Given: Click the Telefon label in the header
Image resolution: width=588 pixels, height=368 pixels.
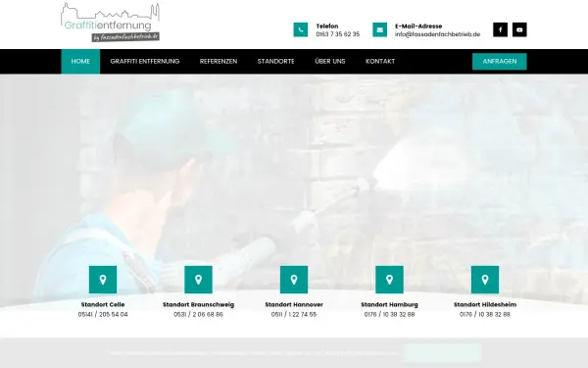Looking at the screenshot, I should (327, 26).
